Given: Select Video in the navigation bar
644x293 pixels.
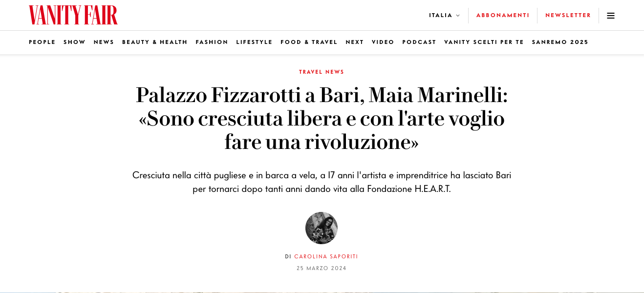Looking at the screenshot, I should (383, 42).
